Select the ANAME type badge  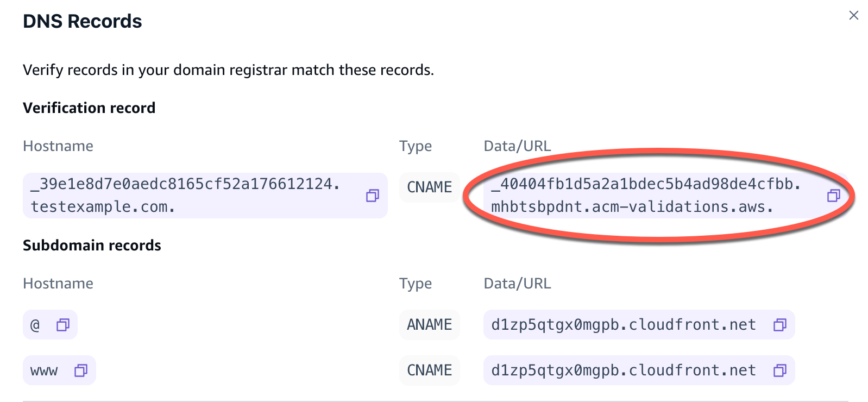429,324
